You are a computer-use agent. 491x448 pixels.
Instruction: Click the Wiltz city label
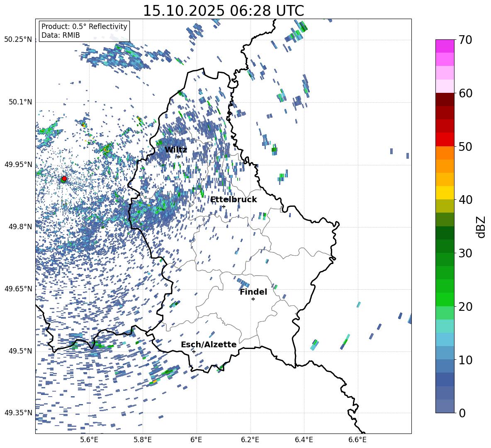(x=176, y=150)
